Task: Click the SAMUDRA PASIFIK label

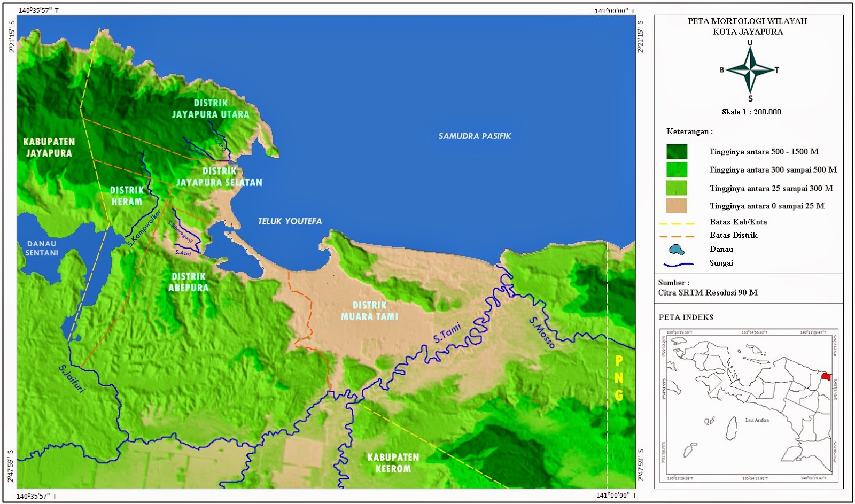Action: coord(475,136)
